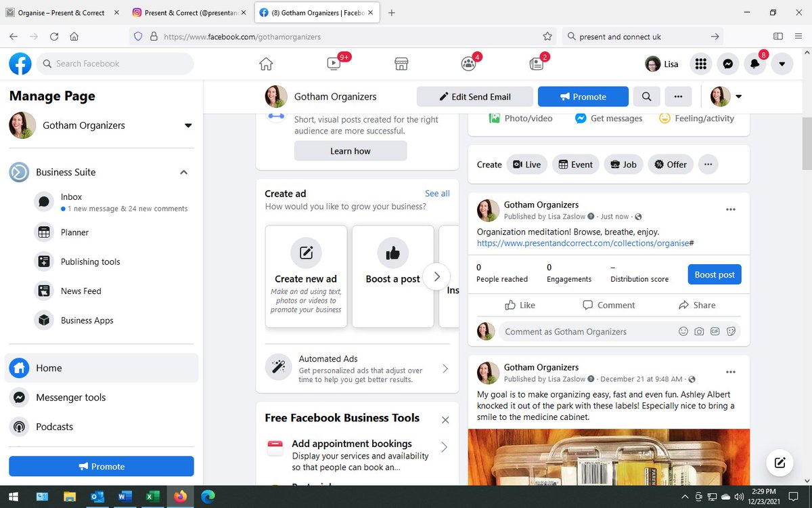
Task: Click Learn how button
Action: pos(351,151)
